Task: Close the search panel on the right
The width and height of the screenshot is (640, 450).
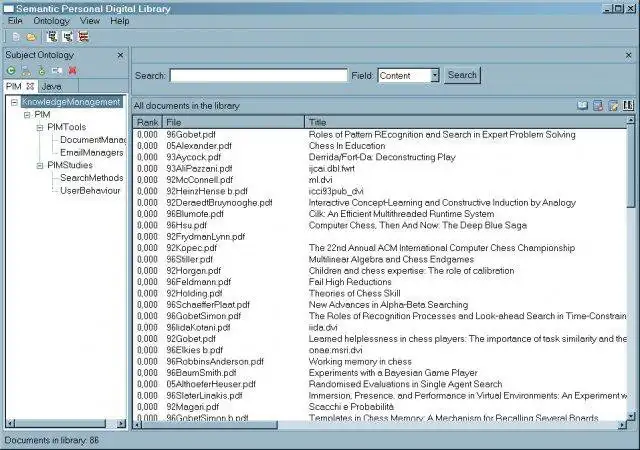Action: pos(628,55)
